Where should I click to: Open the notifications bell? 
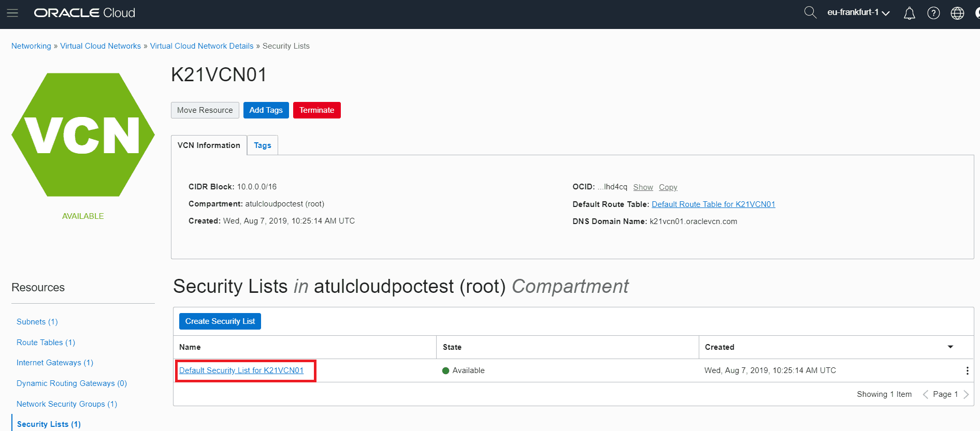[910, 13]
